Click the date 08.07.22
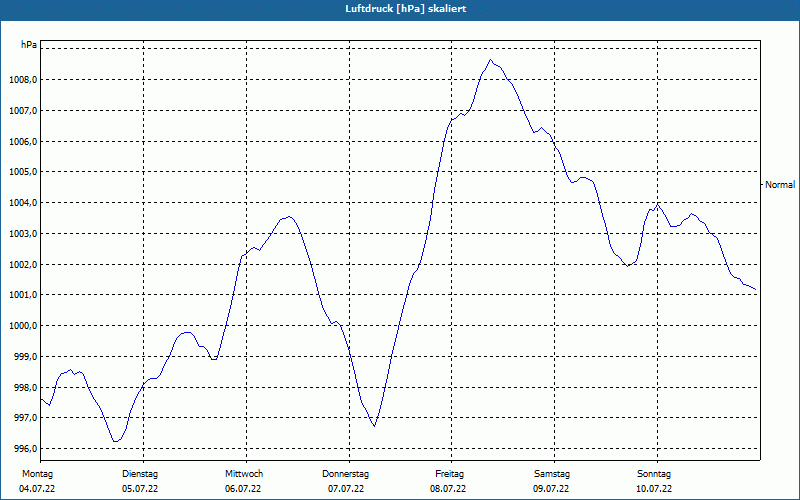800x500 pixels. point(448,489)
